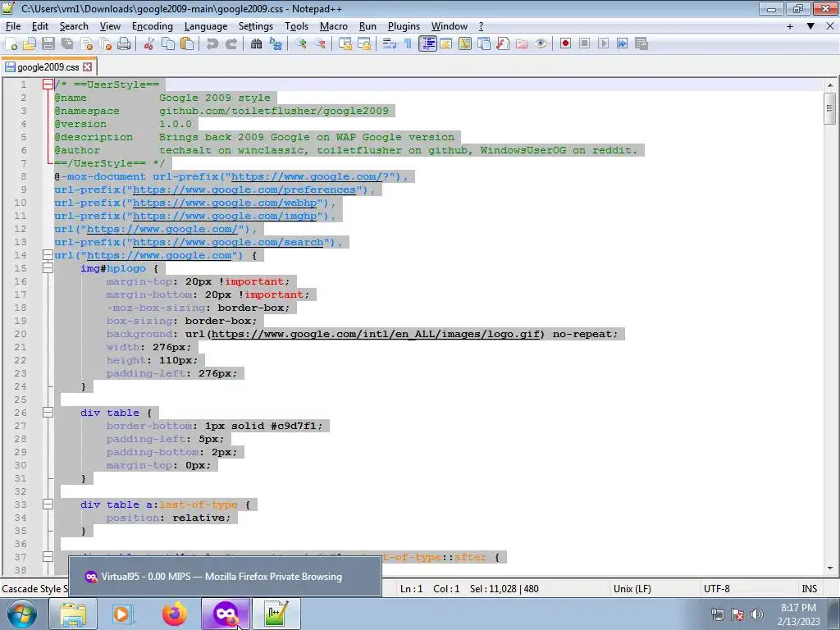Click the google.com/webhp URL on line 10

coord(225,203)
